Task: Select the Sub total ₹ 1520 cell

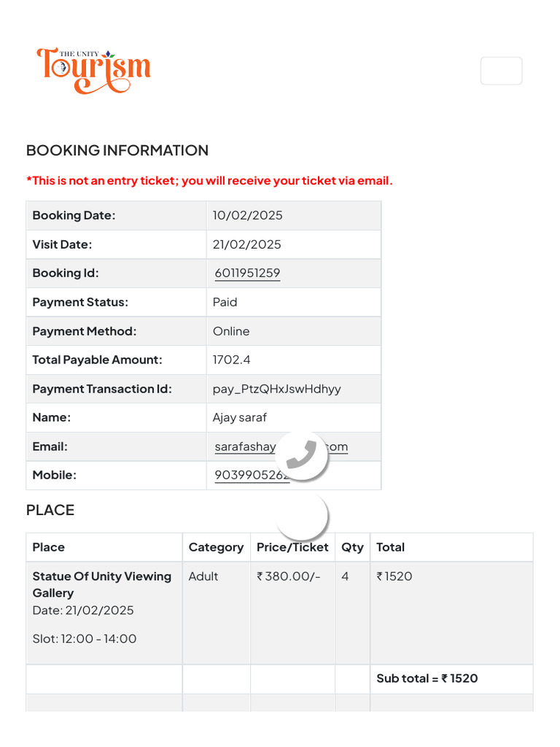Action: pos(451,679)
